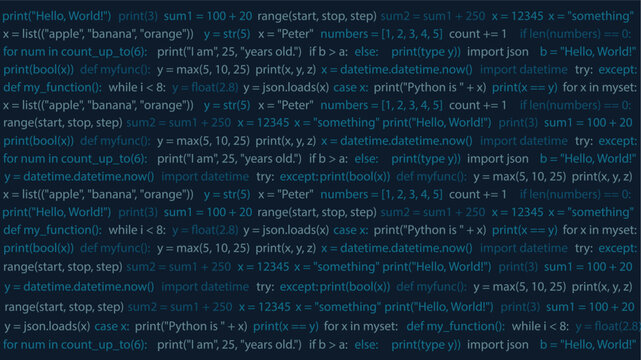
Task: Click 'case x:' directly before 'print("Python is " + x) print(x == y) for x in myset: def my_function():'
Action: point(112,326)
